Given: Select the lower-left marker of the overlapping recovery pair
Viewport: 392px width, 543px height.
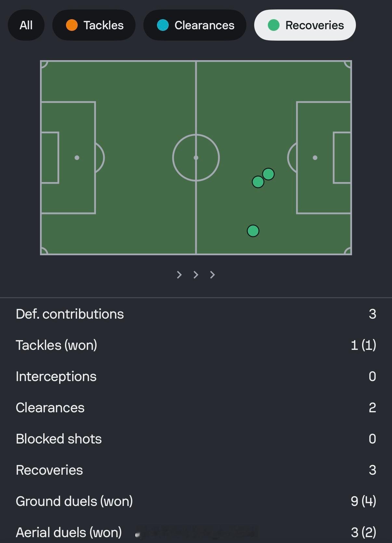Looking at the screenshot, I should [x=257, y=182].
